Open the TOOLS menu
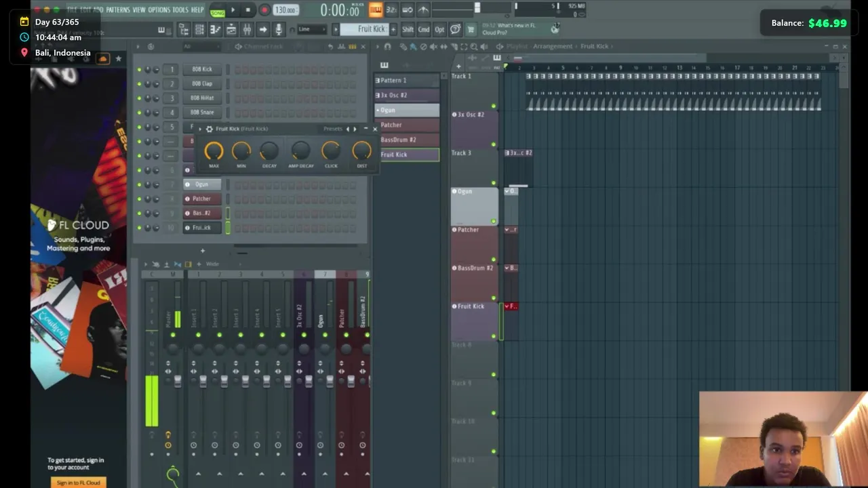 coord(180,9)
